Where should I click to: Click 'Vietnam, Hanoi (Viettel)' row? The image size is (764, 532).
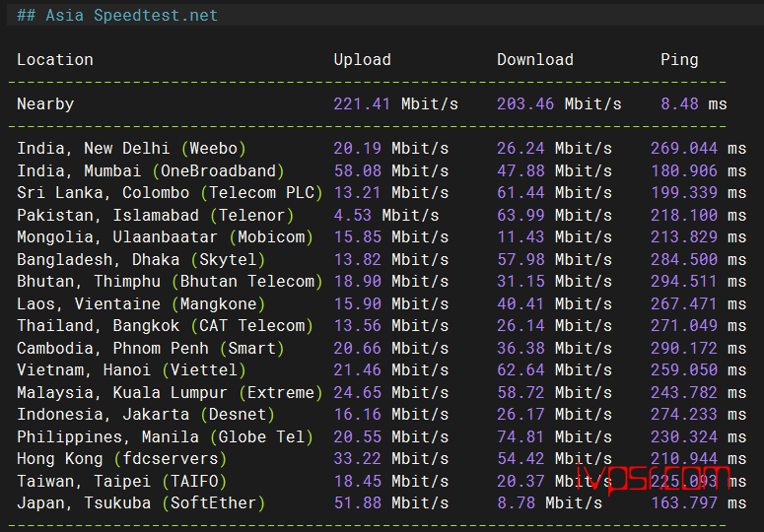(x=131, y=369)
